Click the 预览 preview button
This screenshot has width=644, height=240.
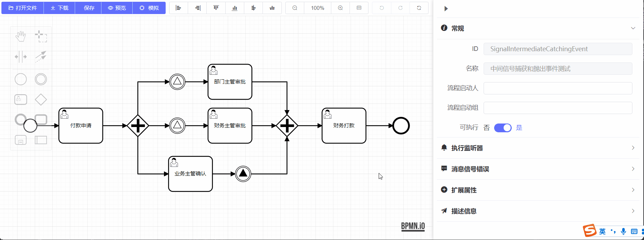(117, 8)
